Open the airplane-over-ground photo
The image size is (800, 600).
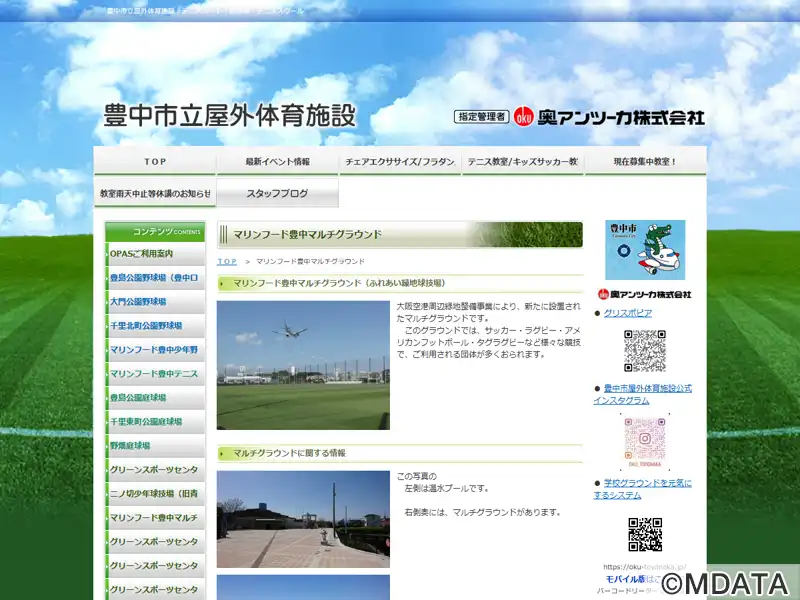(x=303, y=365)
